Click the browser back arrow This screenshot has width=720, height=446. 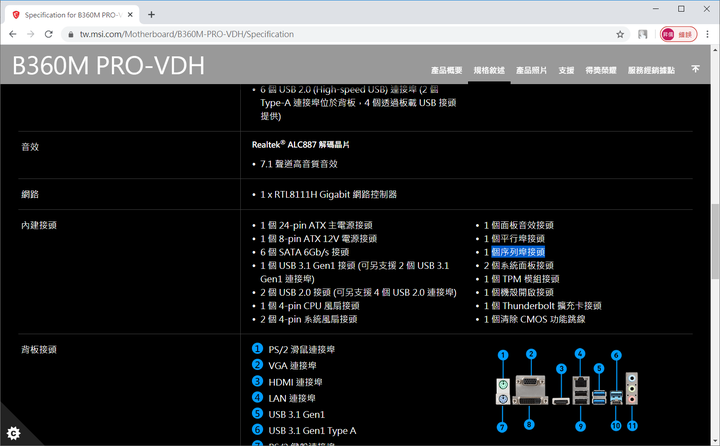[x=13, y=34]
